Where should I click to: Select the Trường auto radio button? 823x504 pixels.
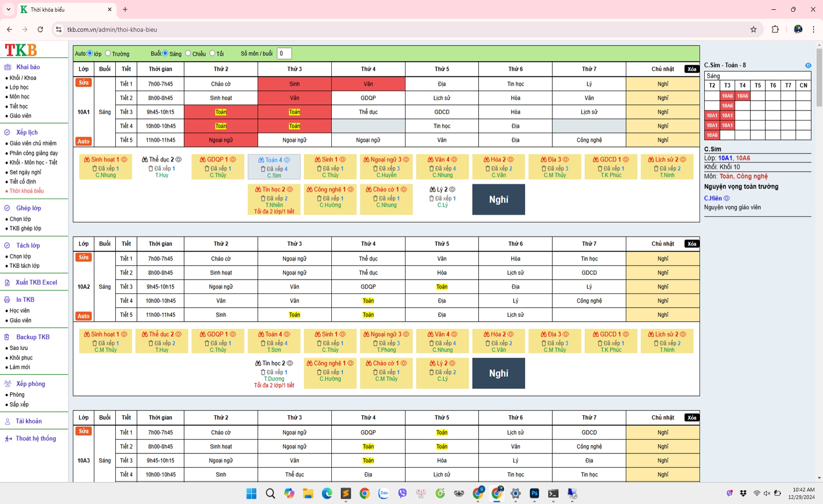tap(108, 53)
